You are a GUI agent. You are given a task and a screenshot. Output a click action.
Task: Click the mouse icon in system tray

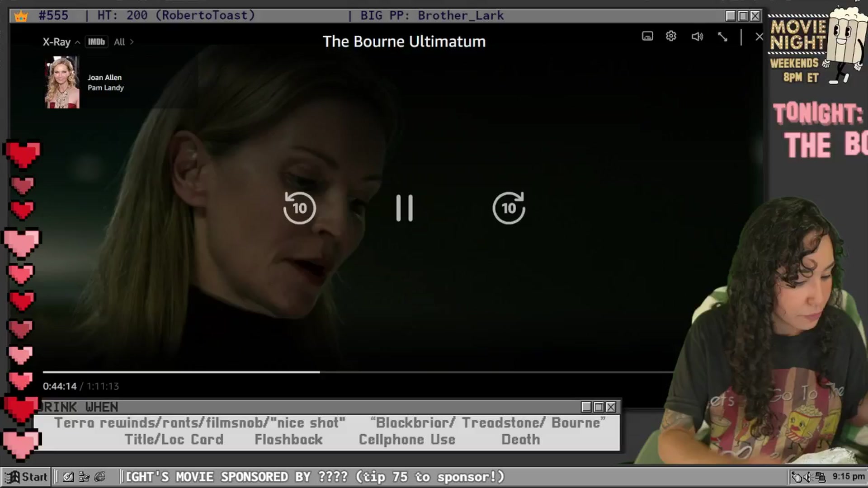click(797, 477)
